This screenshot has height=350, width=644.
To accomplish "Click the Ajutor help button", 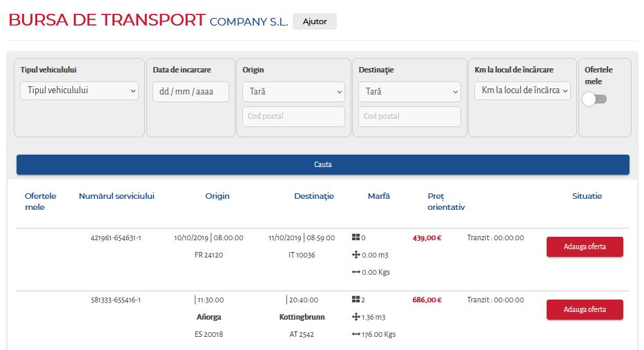I will [x=315, y=21].
